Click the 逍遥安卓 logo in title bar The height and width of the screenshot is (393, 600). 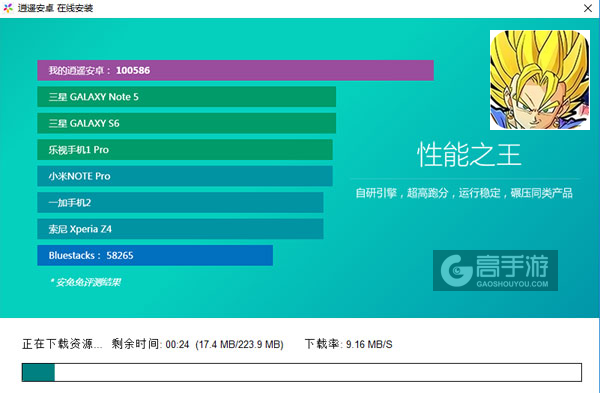(8, 8)
